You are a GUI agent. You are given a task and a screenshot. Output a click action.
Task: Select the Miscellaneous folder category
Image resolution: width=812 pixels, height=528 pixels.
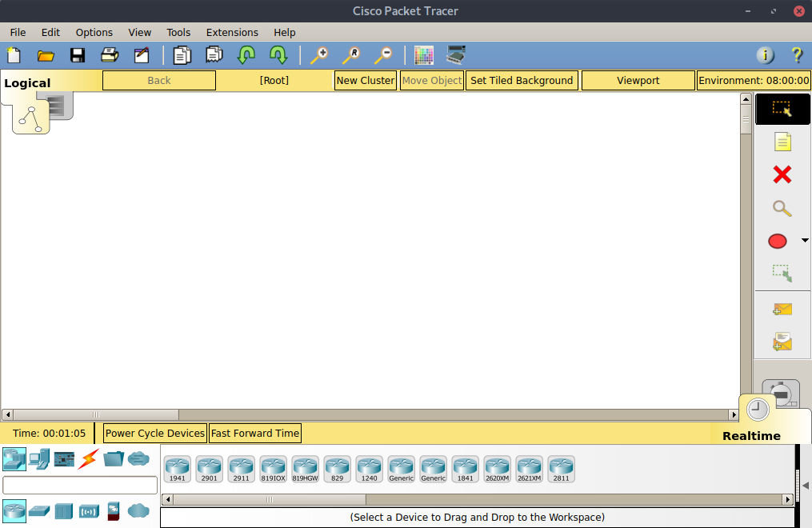click(x=114, y=458)
